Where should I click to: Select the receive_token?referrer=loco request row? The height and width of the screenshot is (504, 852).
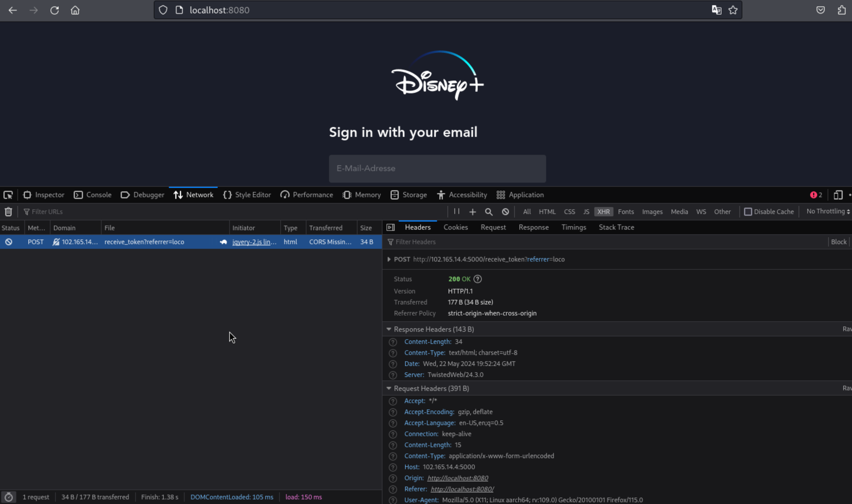tap(191, 242)
